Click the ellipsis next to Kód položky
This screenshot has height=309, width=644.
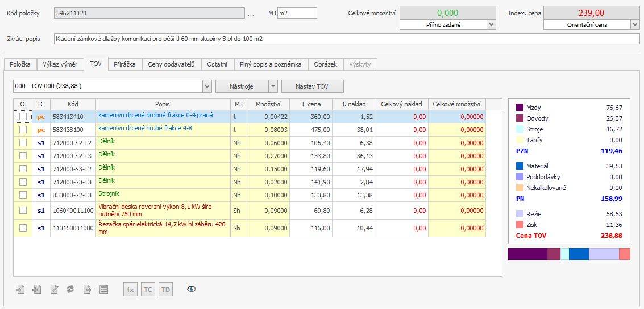pyautogui.click(x=251, y=14)
